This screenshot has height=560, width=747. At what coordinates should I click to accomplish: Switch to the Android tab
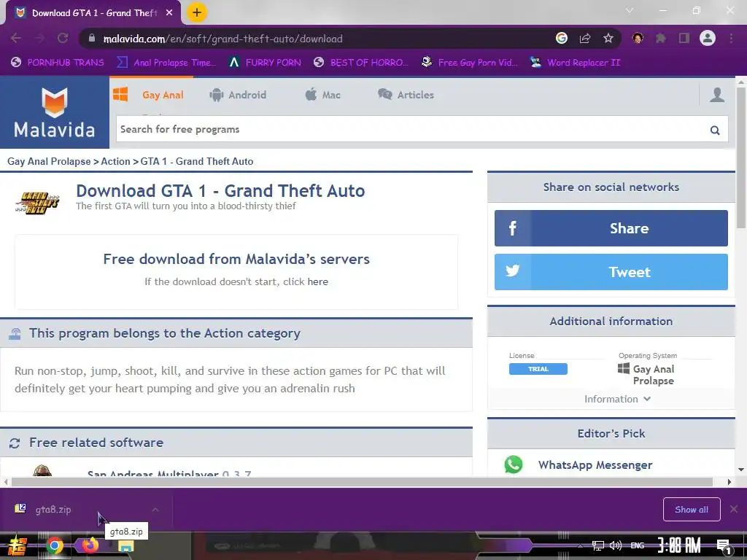(238, 95)
